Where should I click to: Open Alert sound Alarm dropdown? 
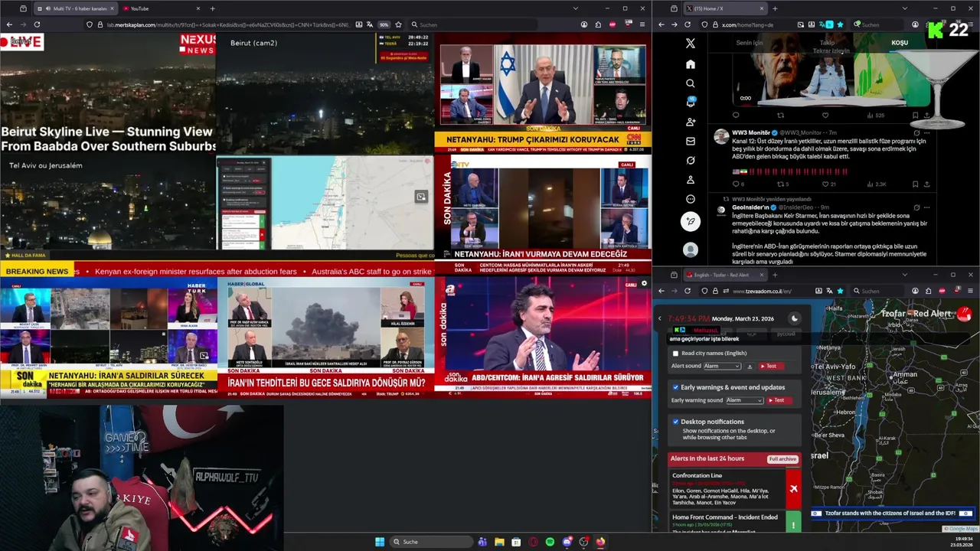[x=722, y=367]
